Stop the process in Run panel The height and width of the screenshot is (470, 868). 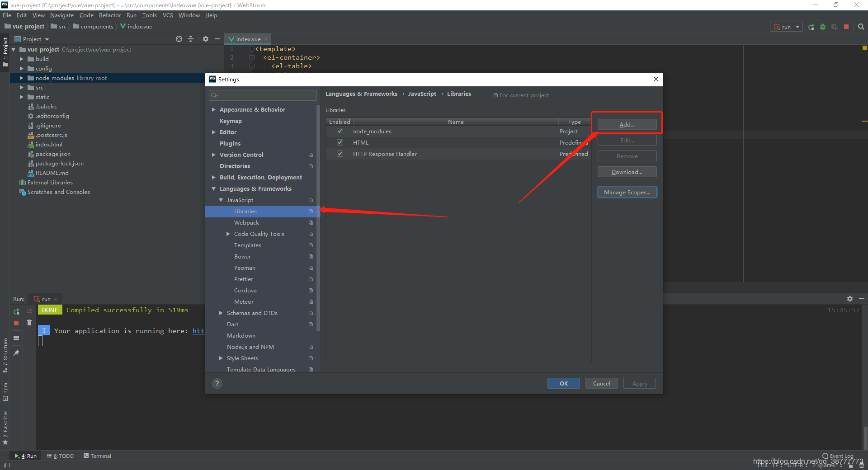click(16, 323)
